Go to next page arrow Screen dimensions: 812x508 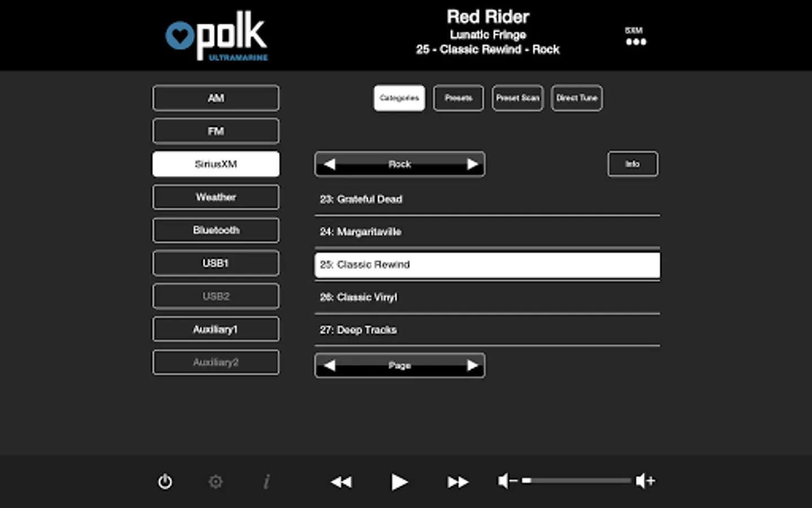[473, 366]
